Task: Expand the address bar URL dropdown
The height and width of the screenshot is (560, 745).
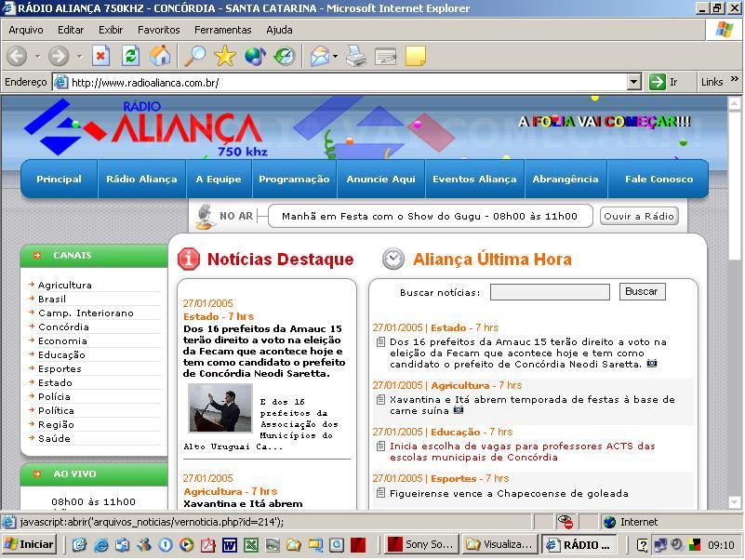Action: [633, 82]
